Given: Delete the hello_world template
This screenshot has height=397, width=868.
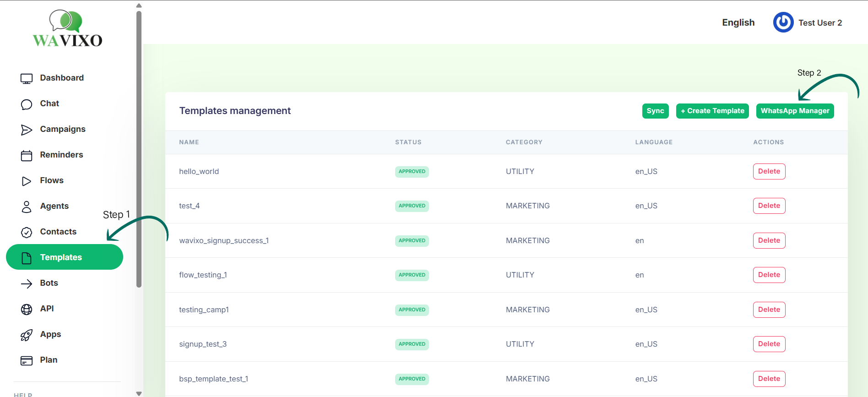Looking at the screenshot, I should click(769, 171).
